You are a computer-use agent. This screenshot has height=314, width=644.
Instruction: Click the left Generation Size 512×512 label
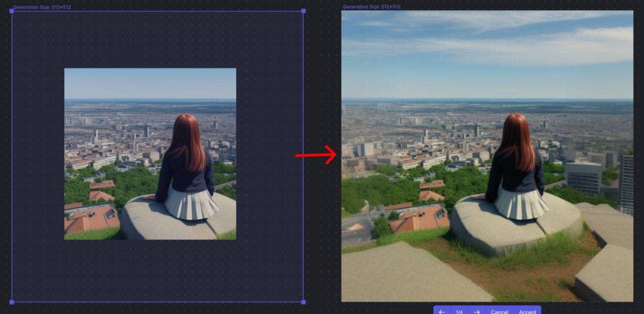click(42, 7)
